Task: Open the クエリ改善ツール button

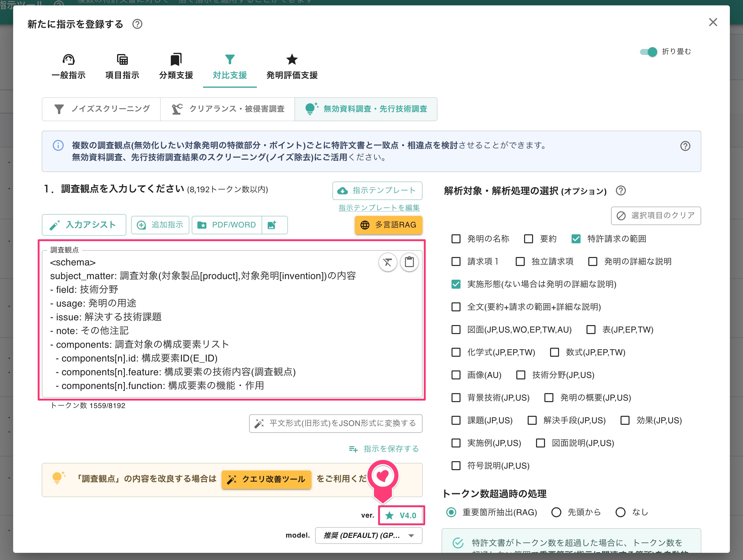Action: [x=266, y=479]
